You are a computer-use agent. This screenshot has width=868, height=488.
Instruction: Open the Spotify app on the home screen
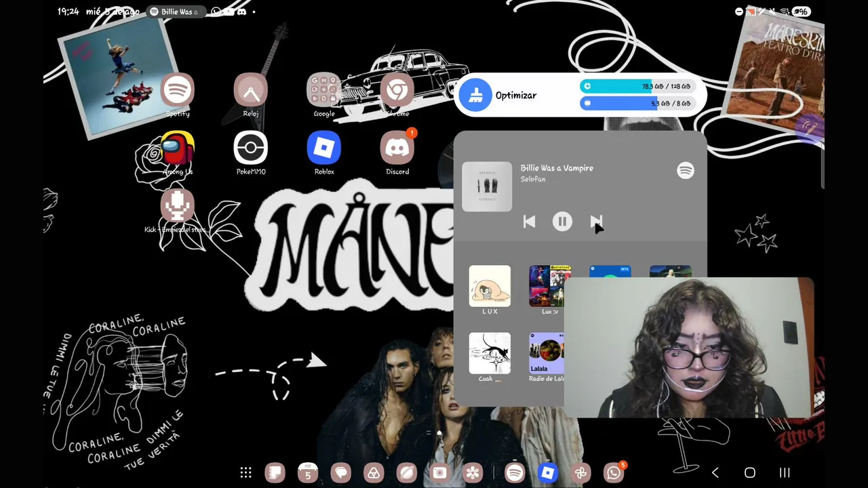pyautogui.click(x=178, y=90)
